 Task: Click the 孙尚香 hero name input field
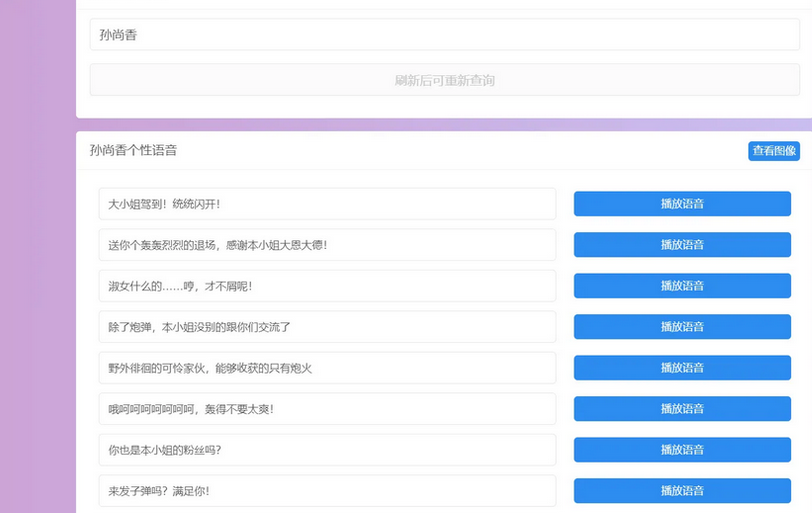pyautogui.click(x=444, y=35)
